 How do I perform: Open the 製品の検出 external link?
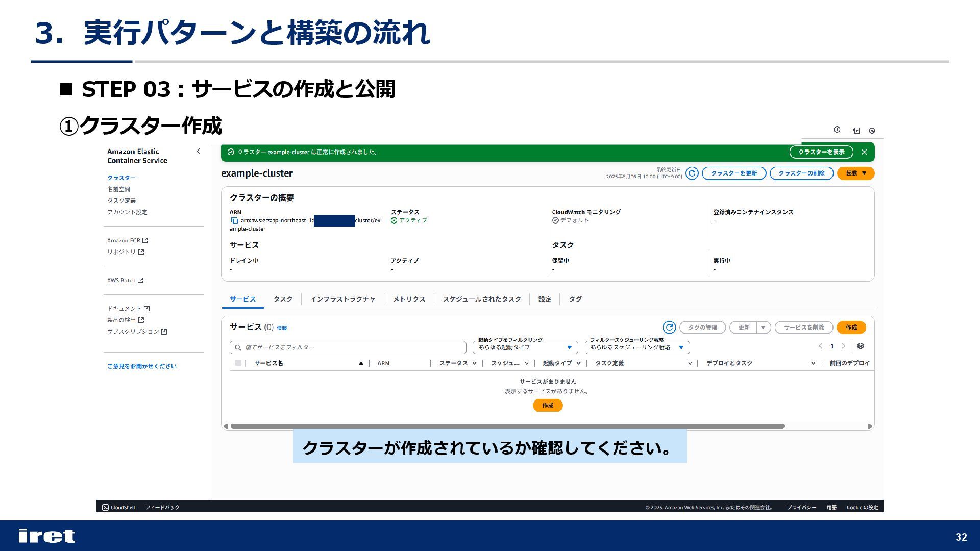click(126, 320)
